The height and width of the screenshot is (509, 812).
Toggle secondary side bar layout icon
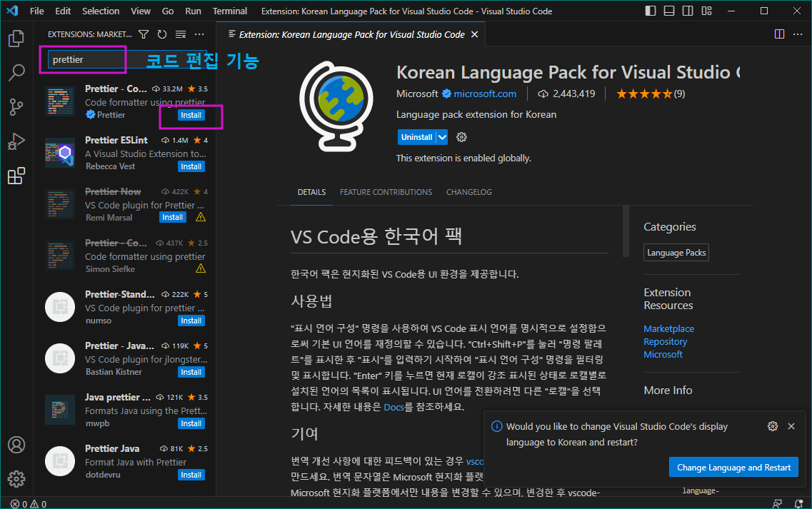coord(688,11)
